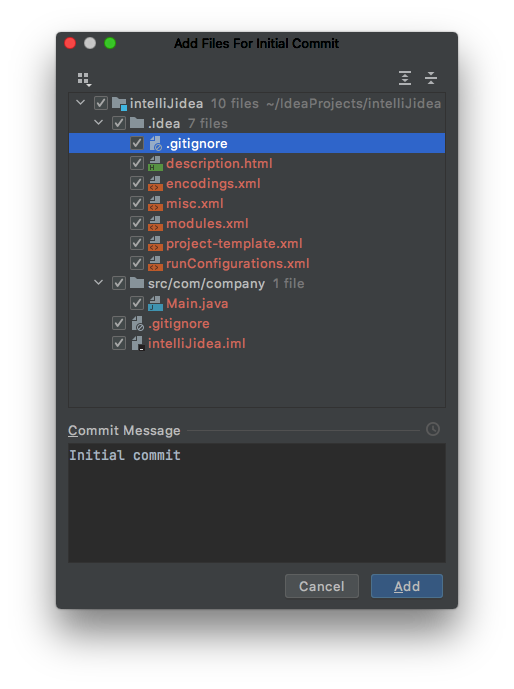Viewport: 514px width, 689px height.
Task: Close the dialog with red button
Action: click(x=70, y=44)
